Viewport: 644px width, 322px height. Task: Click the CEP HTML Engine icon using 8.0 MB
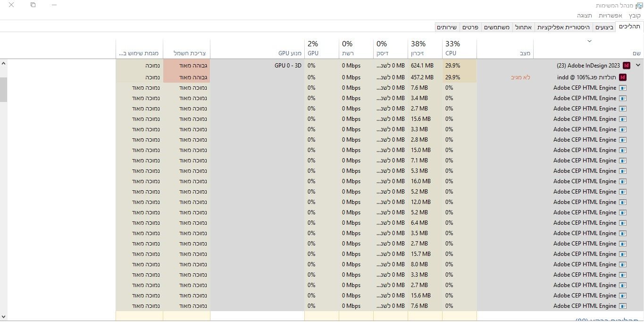(x=622, y=264)
